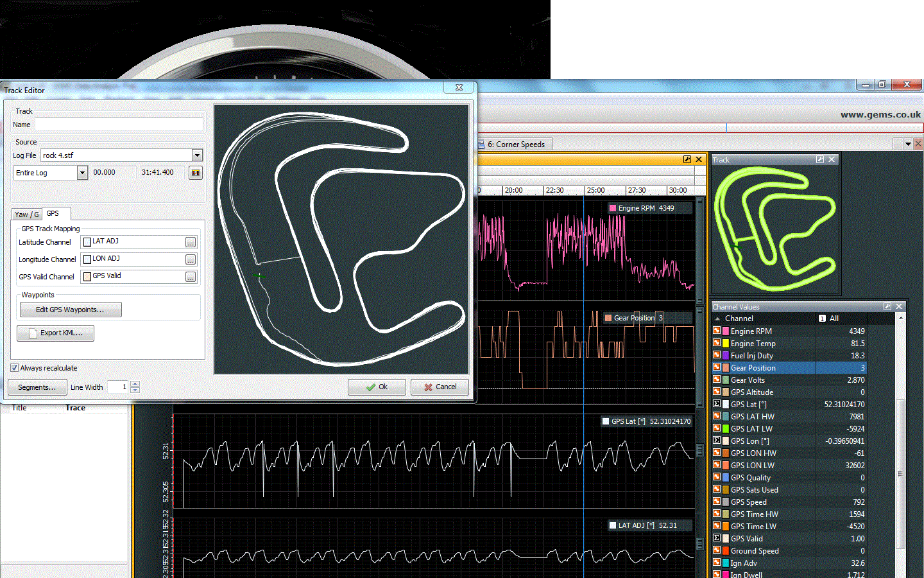The image size is (924, 578).
Task: Browse for Latitude Channel with ellipsis button
Action: [191, 242]
